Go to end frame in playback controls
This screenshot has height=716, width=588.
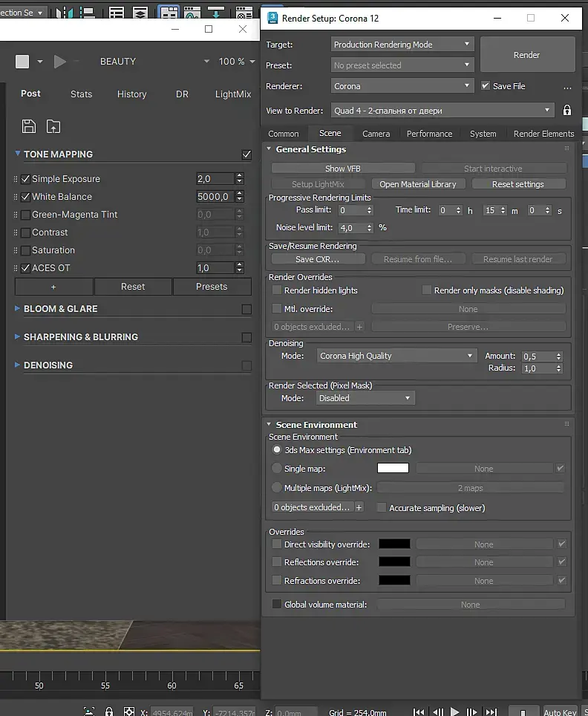491,712
